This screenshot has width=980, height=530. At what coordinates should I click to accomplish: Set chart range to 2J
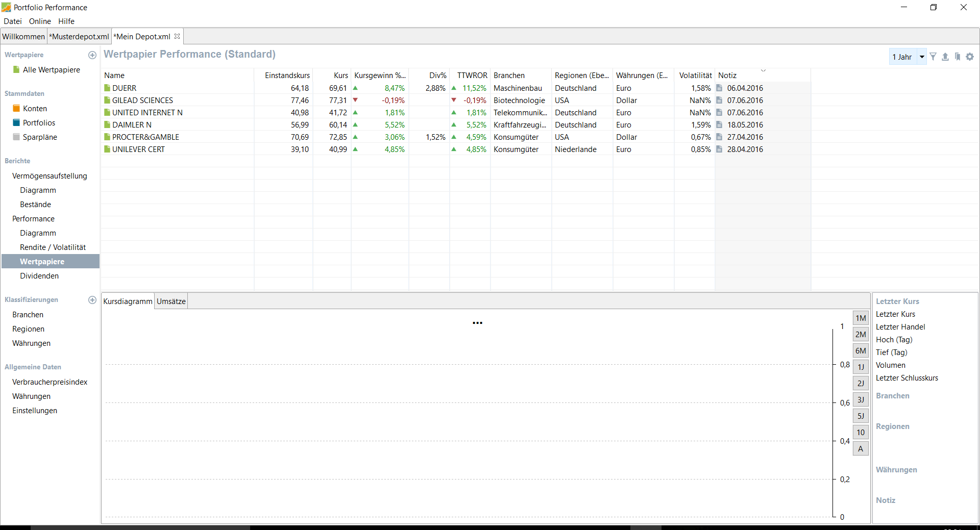pos(861,383)
